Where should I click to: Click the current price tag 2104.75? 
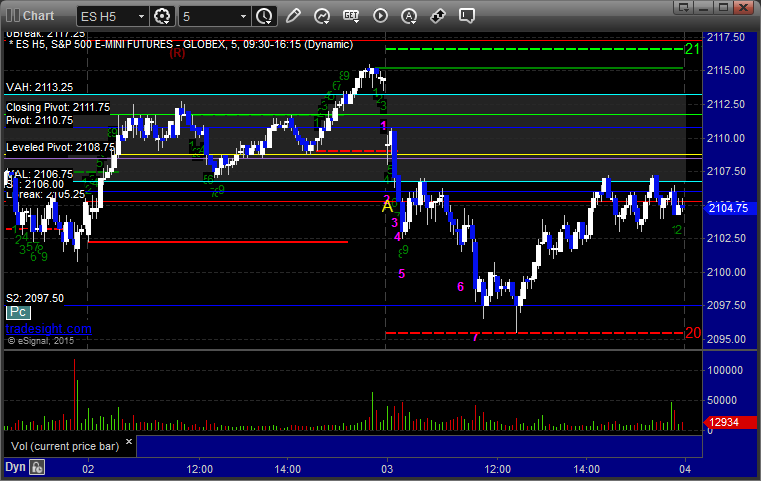728,208
